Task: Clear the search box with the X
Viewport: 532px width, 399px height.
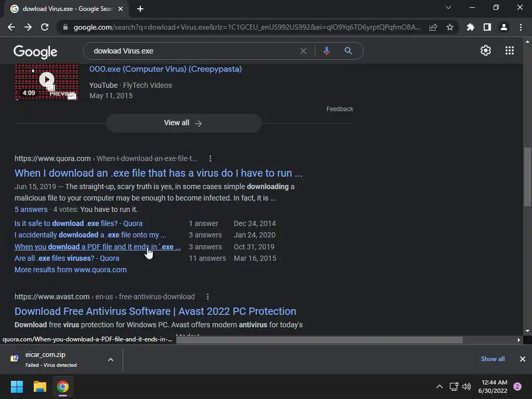Action: coord(303,51)
